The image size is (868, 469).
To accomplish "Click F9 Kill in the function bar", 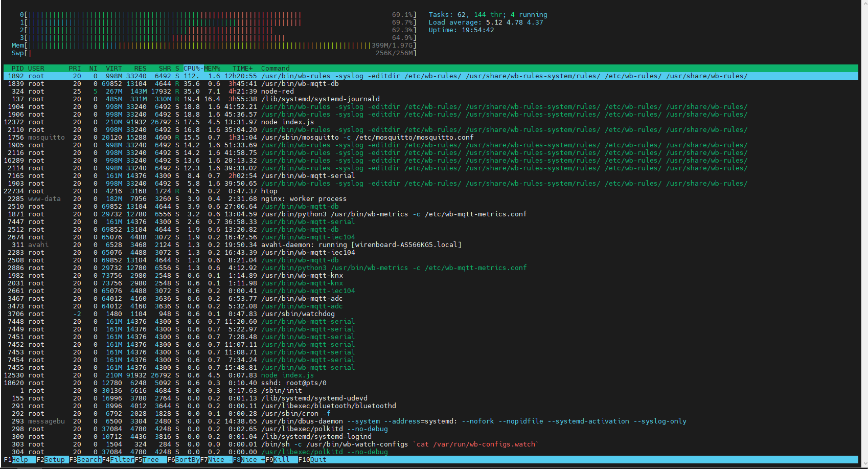I will pos(282,459).
